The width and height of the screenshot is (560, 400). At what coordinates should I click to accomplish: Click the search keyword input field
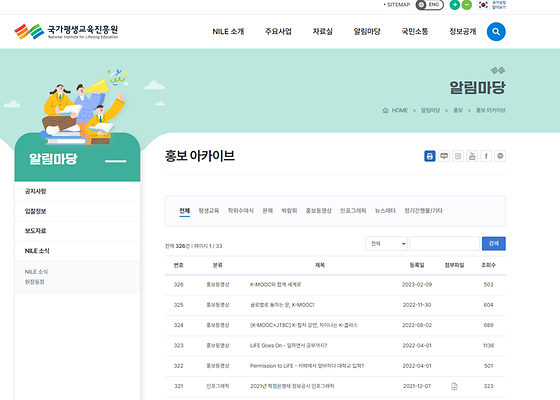pyautogui.click(x=444, y=244)
